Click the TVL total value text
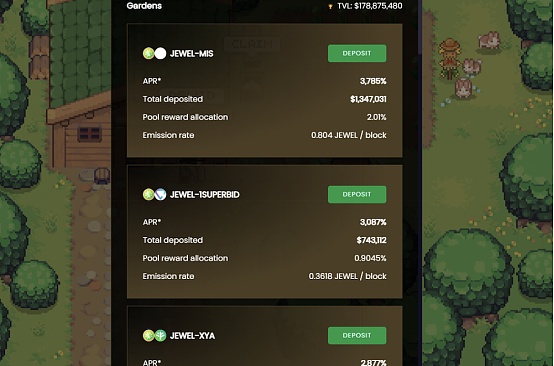This screenshot has width=554, height=366. 370,6
